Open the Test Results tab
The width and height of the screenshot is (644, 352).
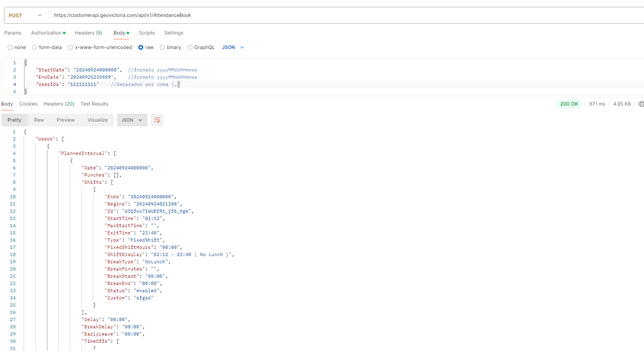click(94, 104)
